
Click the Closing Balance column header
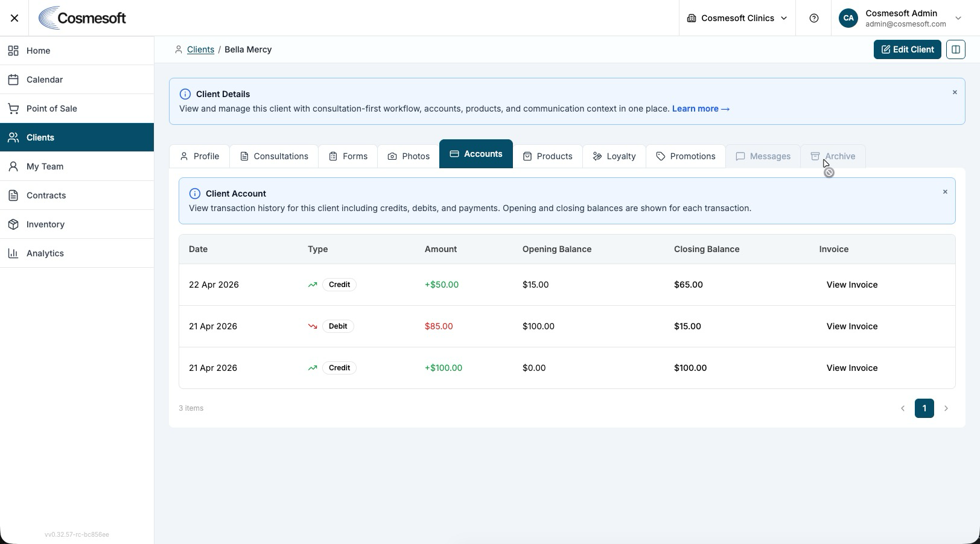707,249
